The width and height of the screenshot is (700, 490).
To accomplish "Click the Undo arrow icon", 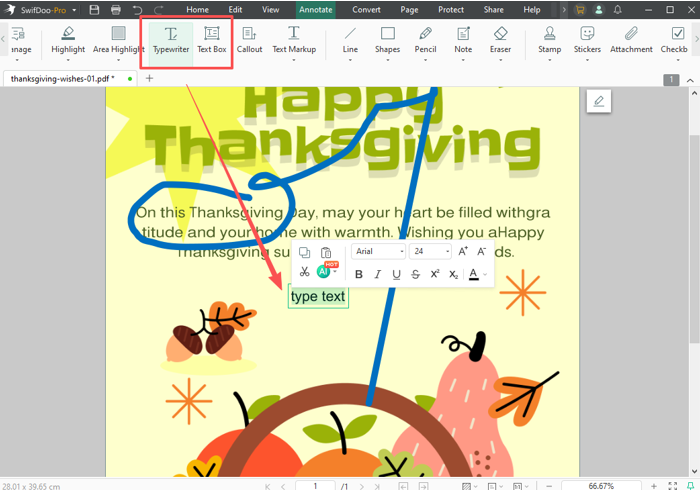I will (x=137, y=9).
